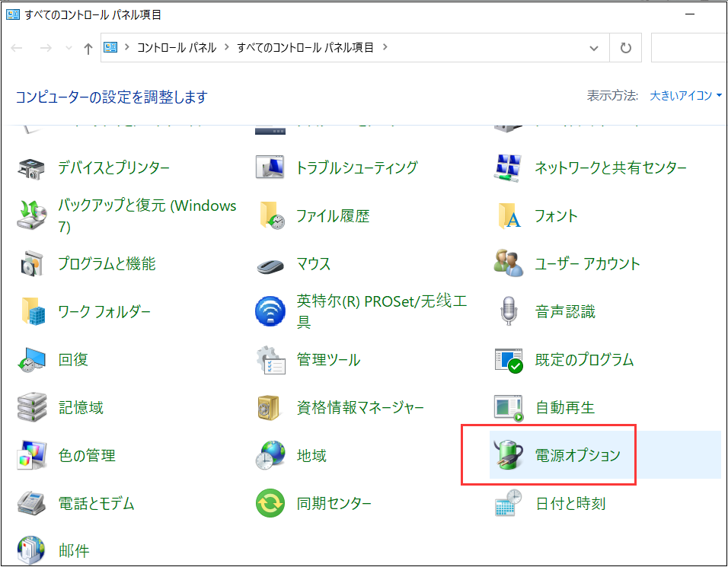Click the すべてのコントロール パネル項目 breadcrumb segment
728x567 pixels.
coord(305,47)
